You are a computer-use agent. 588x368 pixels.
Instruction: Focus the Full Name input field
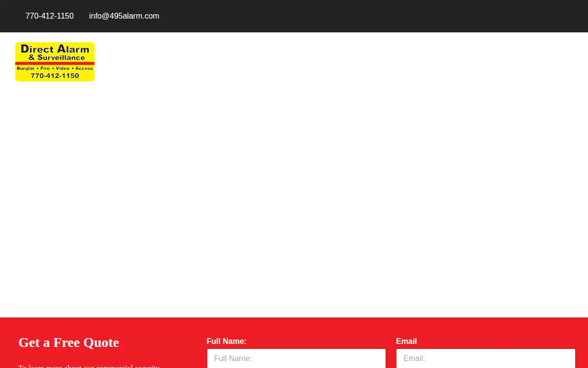(296, 358)
